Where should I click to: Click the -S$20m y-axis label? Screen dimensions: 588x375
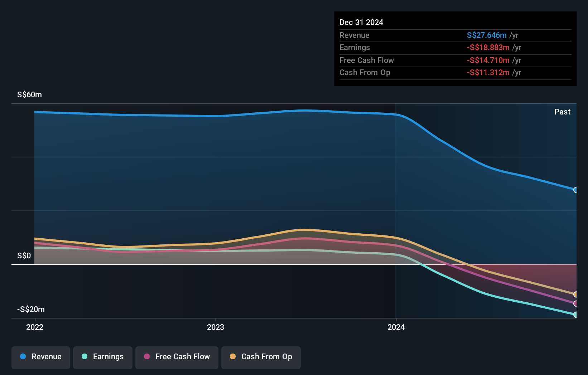click(x=31, y=309)
